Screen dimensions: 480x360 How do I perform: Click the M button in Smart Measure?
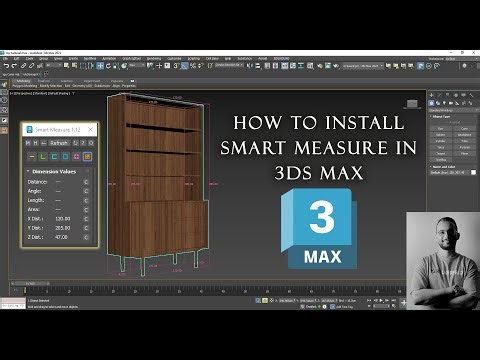click(28, 143)
